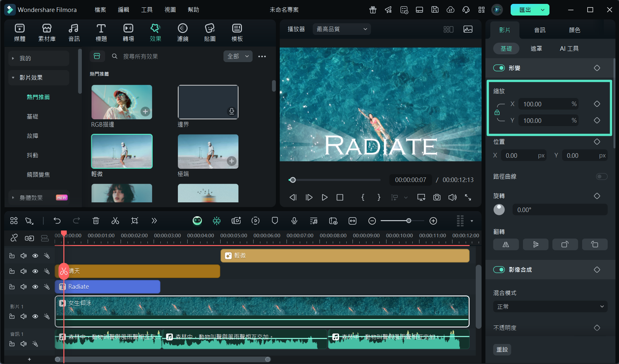Mute the 音訊 1 track speaker
This screenshot has height=364, width=619.
[24, 344]
